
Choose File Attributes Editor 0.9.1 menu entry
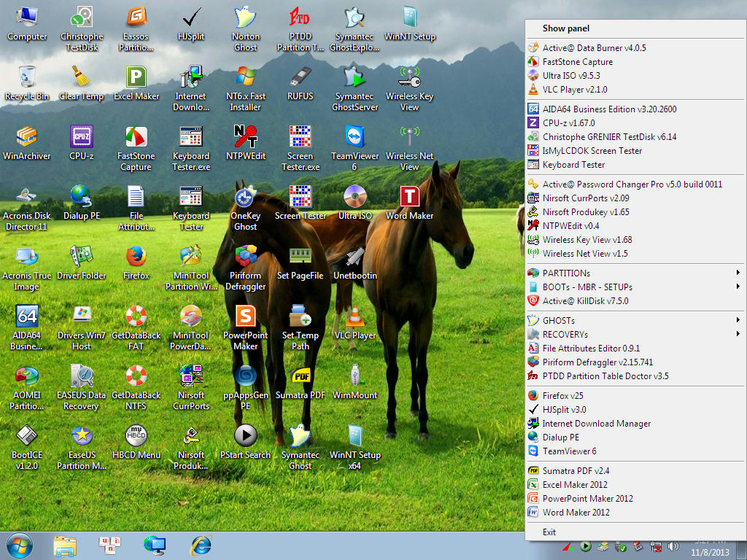click(x=635, y=348)
